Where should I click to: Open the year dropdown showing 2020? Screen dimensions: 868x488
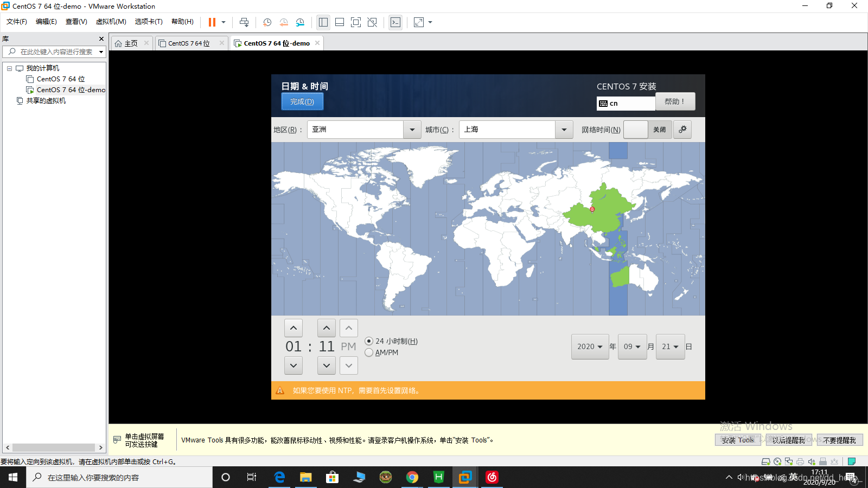coord(590,346)
